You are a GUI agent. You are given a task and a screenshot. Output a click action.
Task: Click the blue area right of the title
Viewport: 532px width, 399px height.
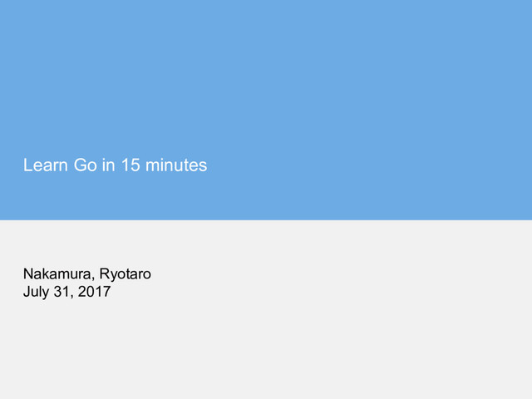pyautogui.click(x=370, y=165)
